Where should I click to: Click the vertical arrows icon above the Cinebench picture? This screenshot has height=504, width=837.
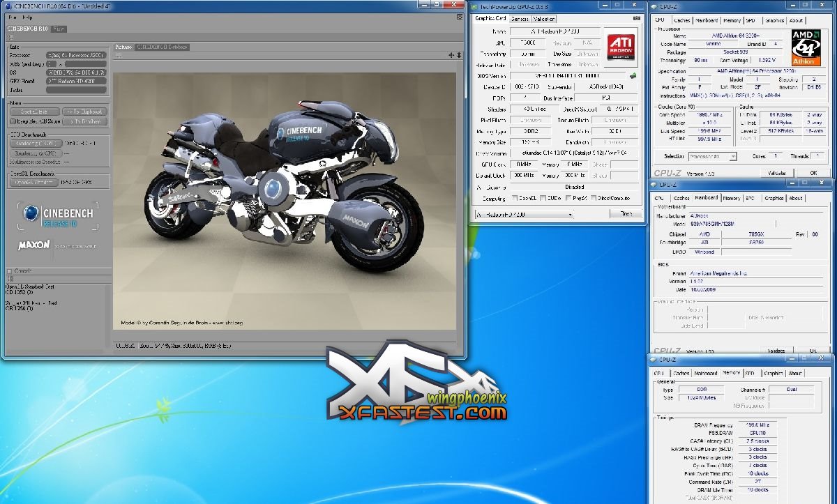458,55
